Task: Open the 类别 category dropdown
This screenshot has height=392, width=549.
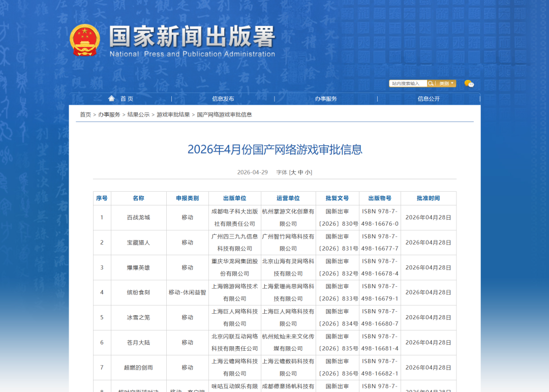Action: pyautogui.click(x=446, y=83)
